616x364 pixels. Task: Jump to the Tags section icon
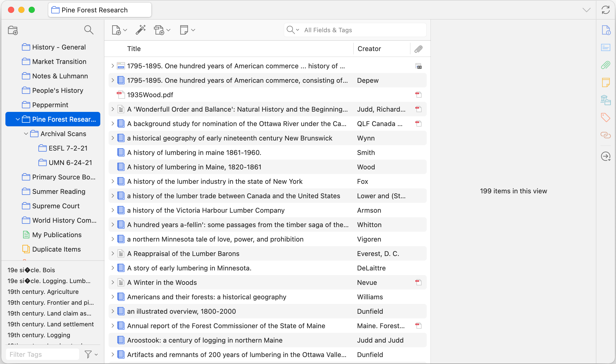coord(605,118)
